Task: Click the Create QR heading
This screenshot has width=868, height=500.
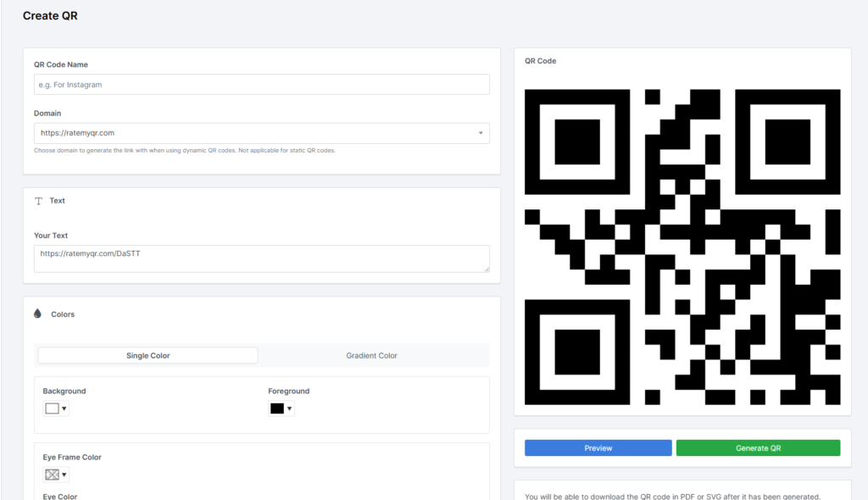Action: (x=50, y=16)
